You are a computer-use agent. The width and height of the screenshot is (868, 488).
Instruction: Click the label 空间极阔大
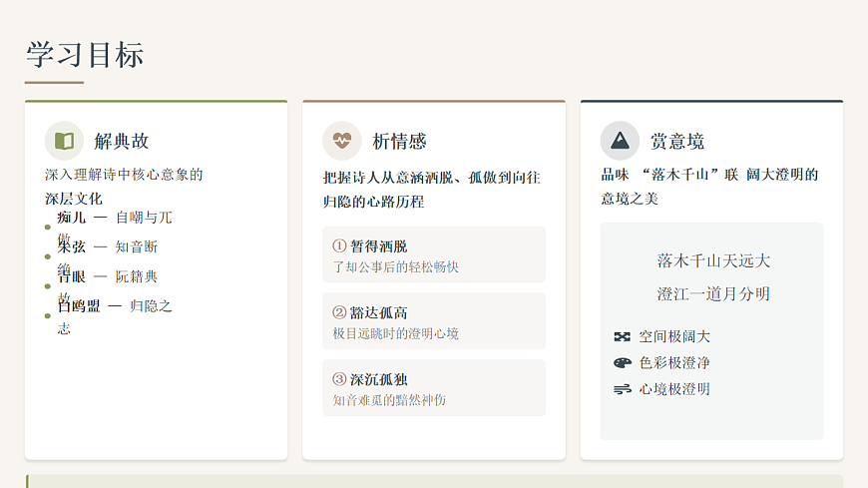click(674, 336)
